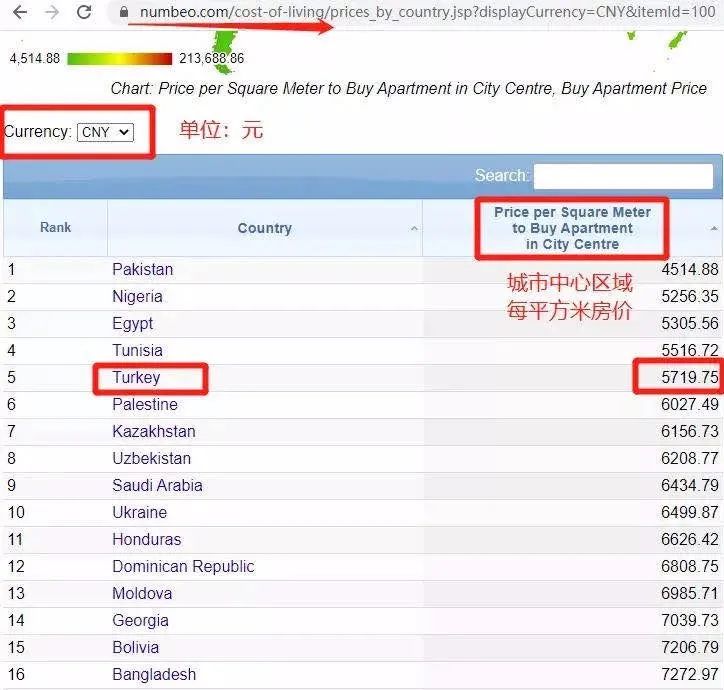Select the price value 6985.71
724x690 pixels.
point(690,593)
